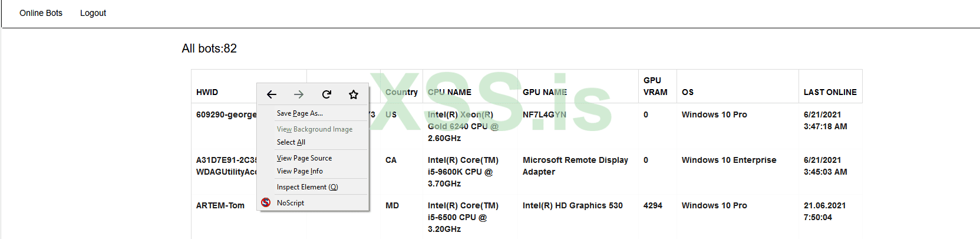The width and height of the screenshot is (980, 239).
Task: Click the HWID column header
Action: [207, 92]
